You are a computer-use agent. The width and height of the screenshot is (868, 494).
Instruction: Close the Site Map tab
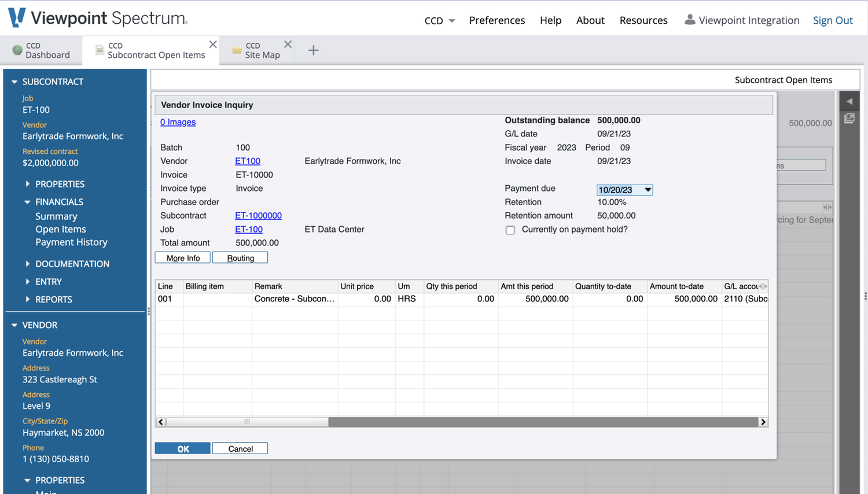click(x=288, y=45)
